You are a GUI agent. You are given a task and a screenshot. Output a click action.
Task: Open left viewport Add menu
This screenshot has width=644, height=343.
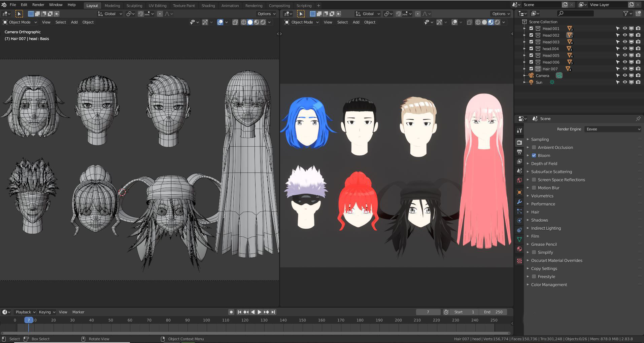pos(74,22)
